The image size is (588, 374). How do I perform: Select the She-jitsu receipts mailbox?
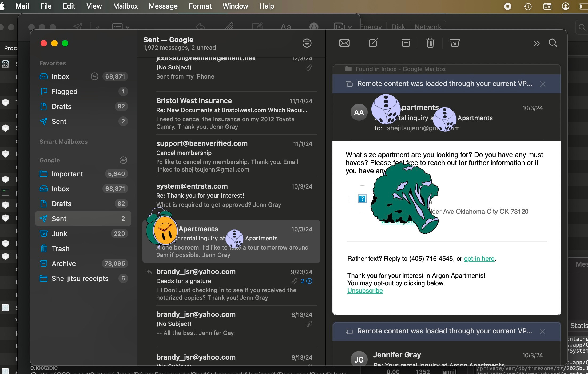click(x=80, y=279)
